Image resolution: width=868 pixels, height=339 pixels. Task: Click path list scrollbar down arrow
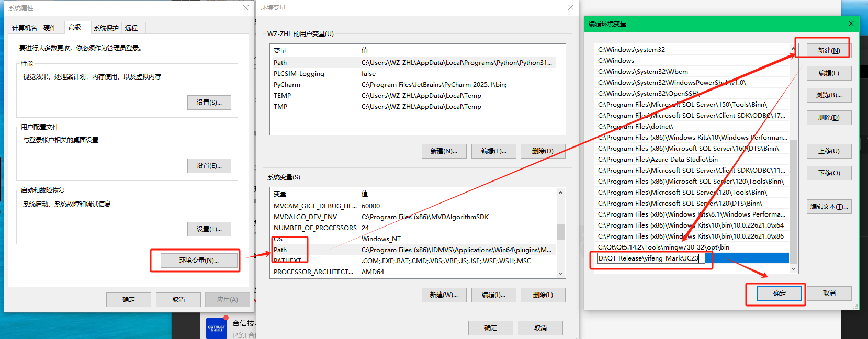point(793,269)
